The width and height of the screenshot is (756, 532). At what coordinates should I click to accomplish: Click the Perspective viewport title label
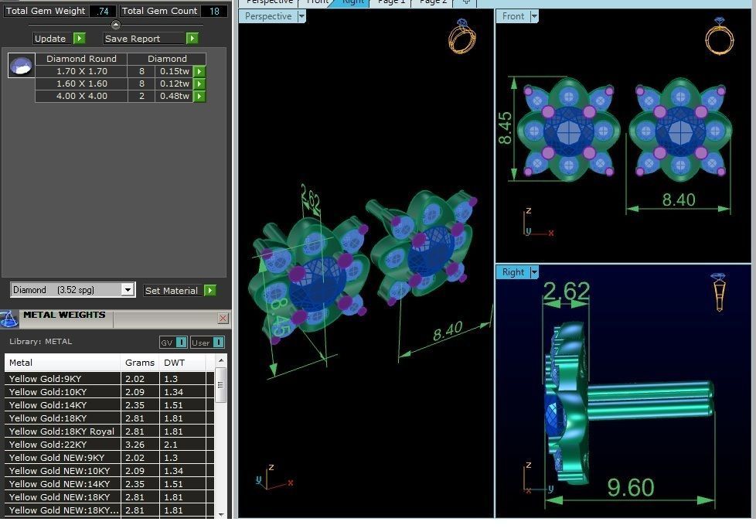[268, 16]
